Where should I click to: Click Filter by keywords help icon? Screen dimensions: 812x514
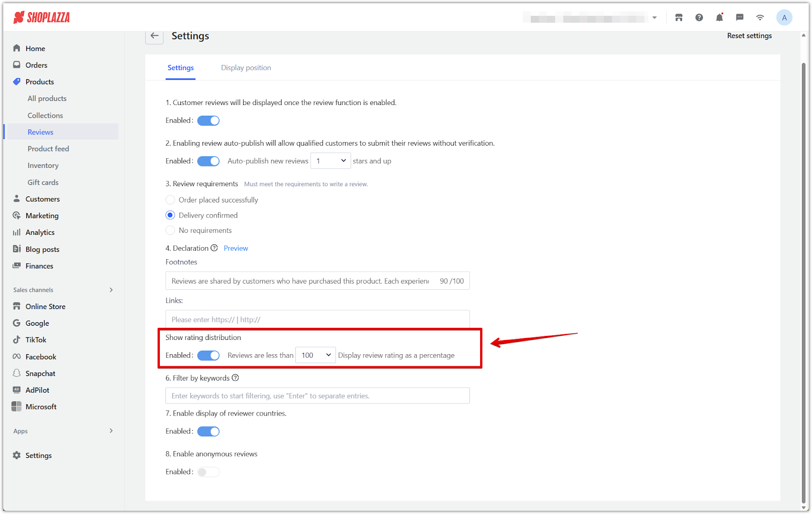[235, 378]
